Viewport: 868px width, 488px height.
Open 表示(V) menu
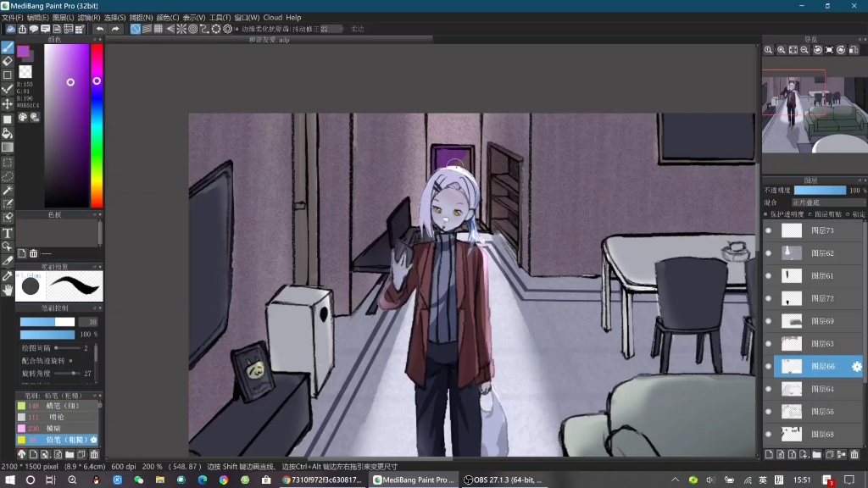point(194,18)
